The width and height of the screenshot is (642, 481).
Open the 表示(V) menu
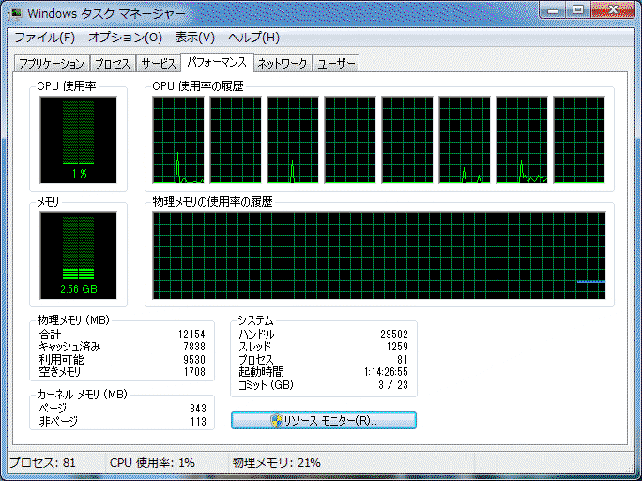point(195,38)
